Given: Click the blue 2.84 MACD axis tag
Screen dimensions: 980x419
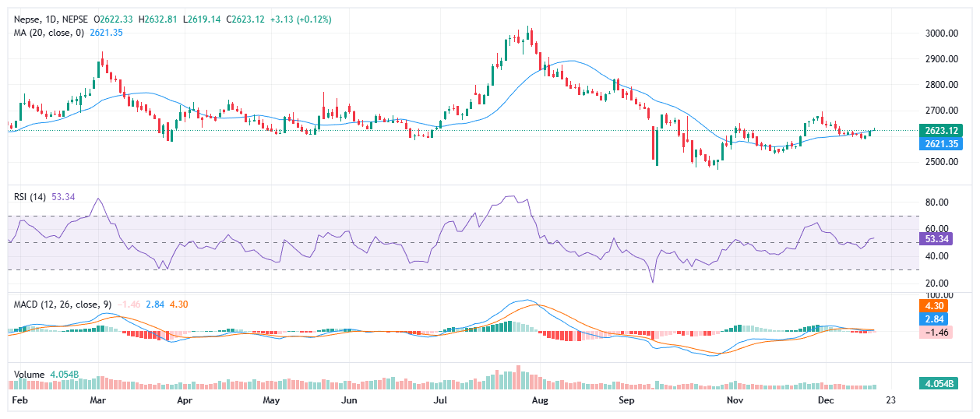Looking at the screenshot, I should (935, 319).
